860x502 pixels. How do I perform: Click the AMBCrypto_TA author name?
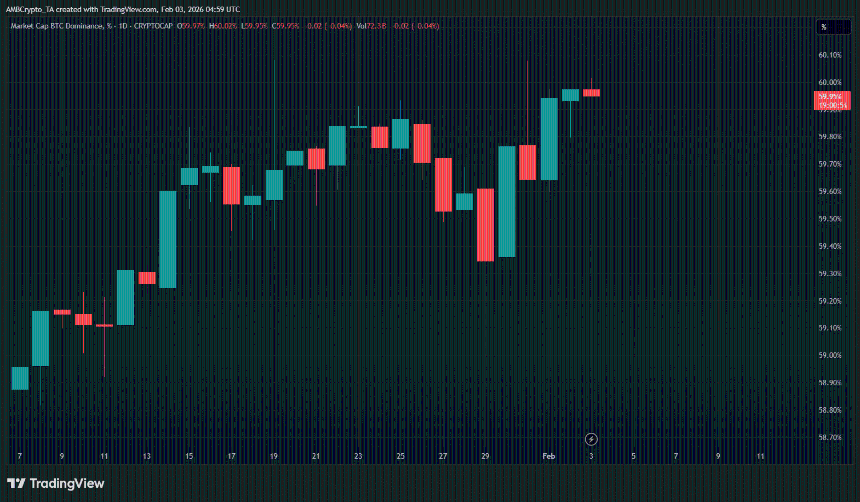32,9
